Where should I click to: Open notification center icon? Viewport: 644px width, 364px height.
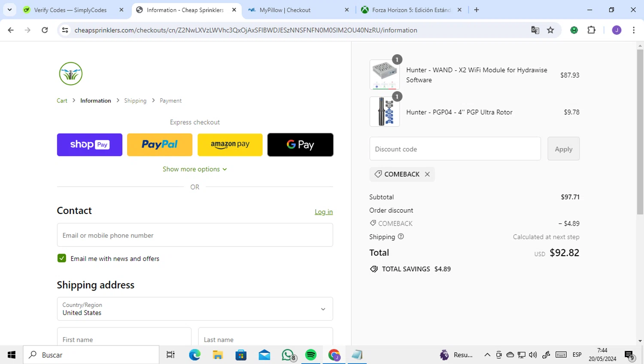click(629, 355)
